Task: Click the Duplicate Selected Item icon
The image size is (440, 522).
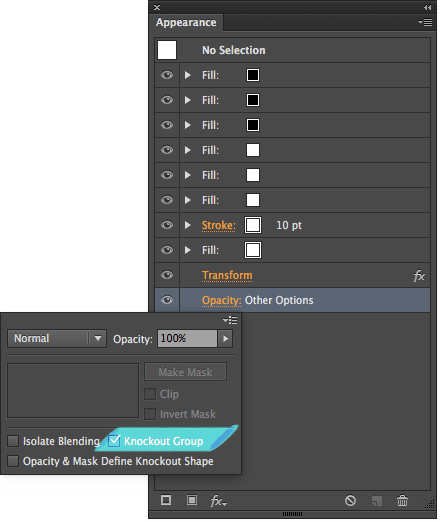Action: click(x=377, y=500)
